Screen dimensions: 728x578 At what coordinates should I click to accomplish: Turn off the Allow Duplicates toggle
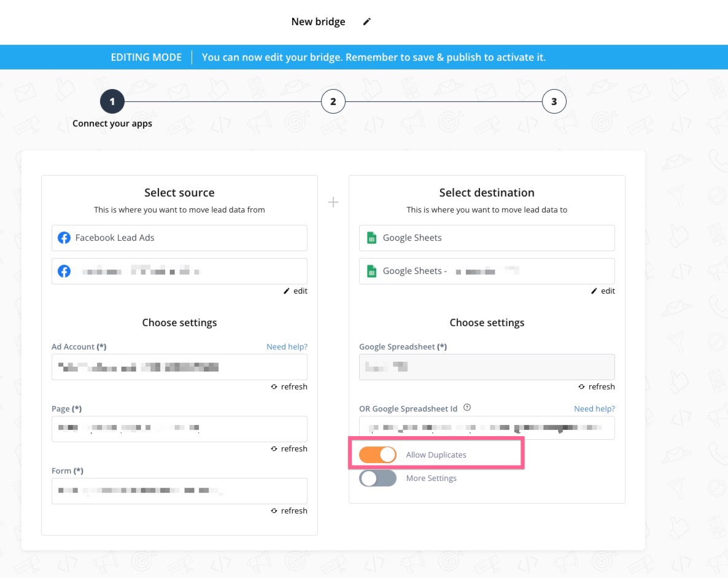pos(378,455)
